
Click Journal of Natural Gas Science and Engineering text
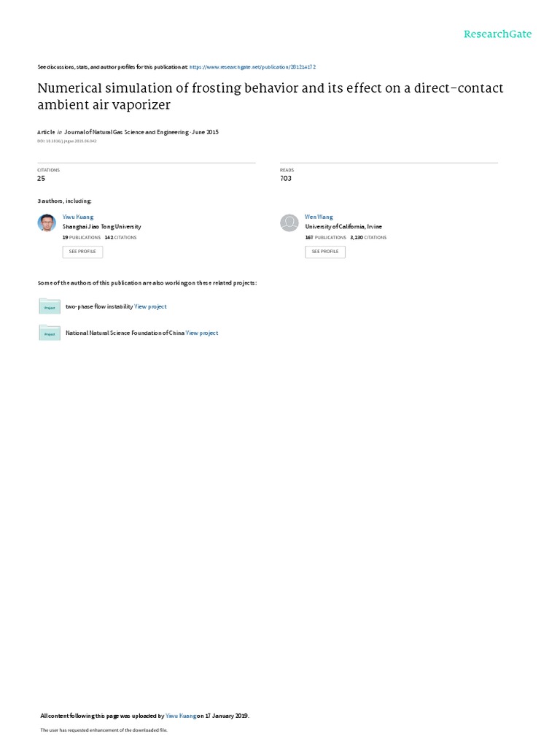tap(126, 132)
